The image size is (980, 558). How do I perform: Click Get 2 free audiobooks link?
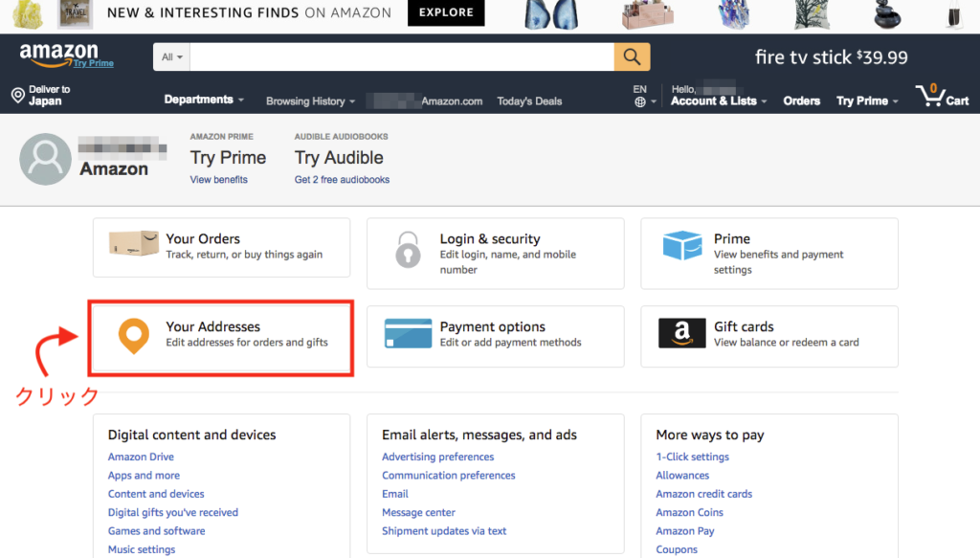tap(342, 180)
